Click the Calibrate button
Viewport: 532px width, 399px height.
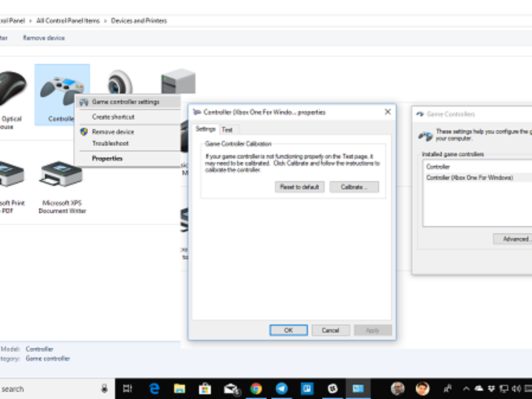pos(354,187)
